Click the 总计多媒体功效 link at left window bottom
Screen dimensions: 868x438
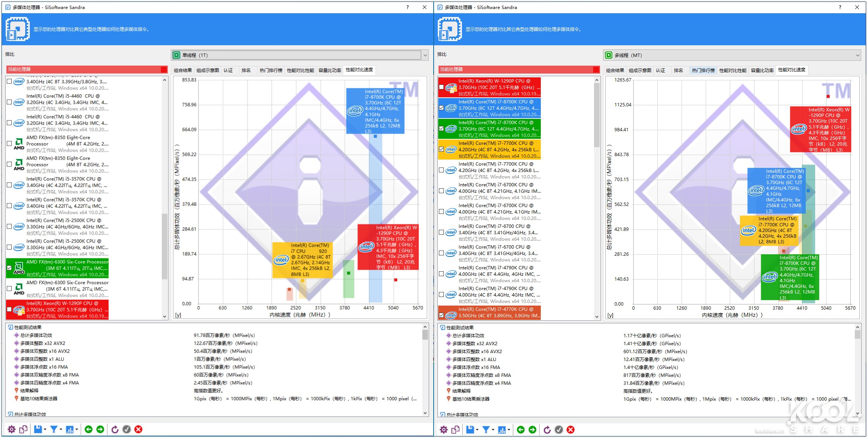(x=30, y=414)
